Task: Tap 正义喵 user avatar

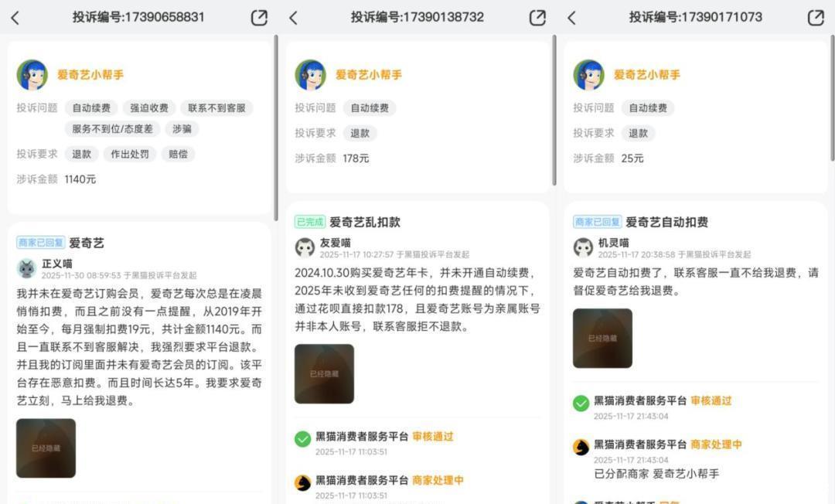Action: 26,269
